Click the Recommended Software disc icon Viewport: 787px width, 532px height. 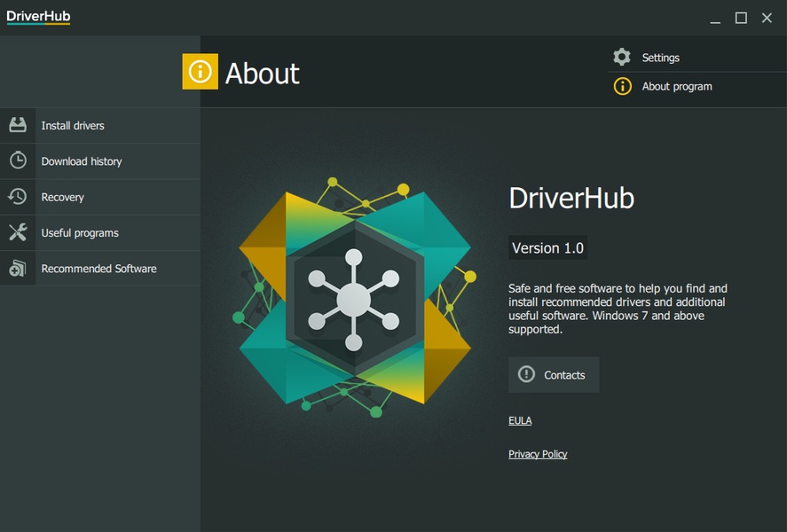18,268
